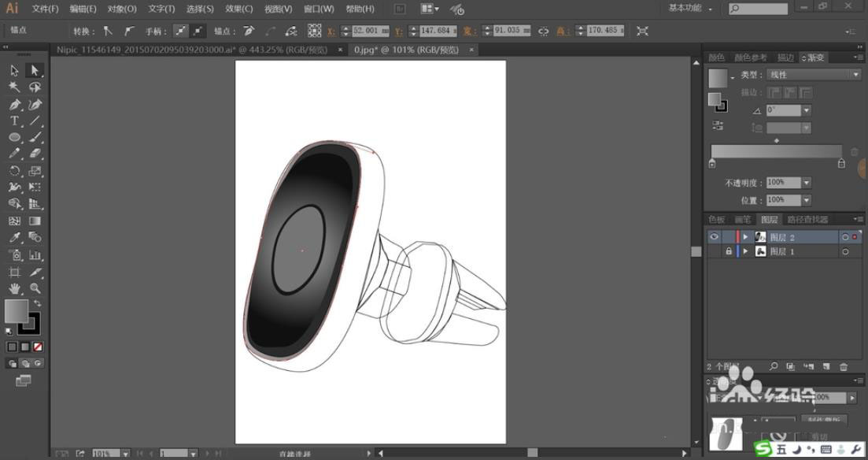Screen dimensions: 868x460
Task: Select the Rotate tool
Action: point(14,171)
